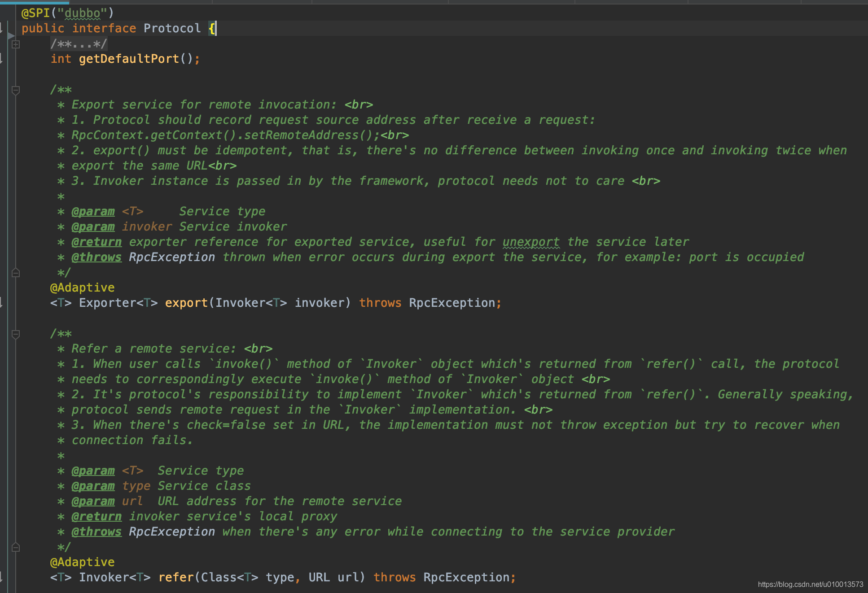This screenshot has width=868, height=593.
Task: Collapse the export method Javadoc start marker
Action: click(x=16, y=91)
